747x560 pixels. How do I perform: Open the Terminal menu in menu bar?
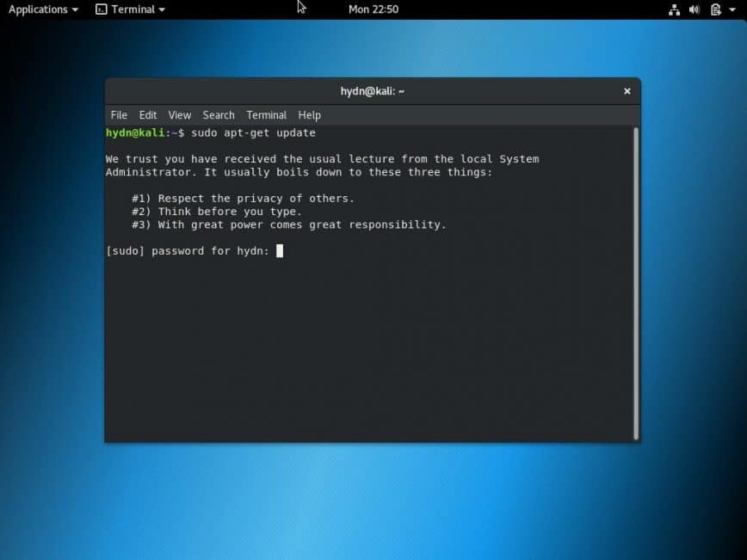[x=266, y=115]
